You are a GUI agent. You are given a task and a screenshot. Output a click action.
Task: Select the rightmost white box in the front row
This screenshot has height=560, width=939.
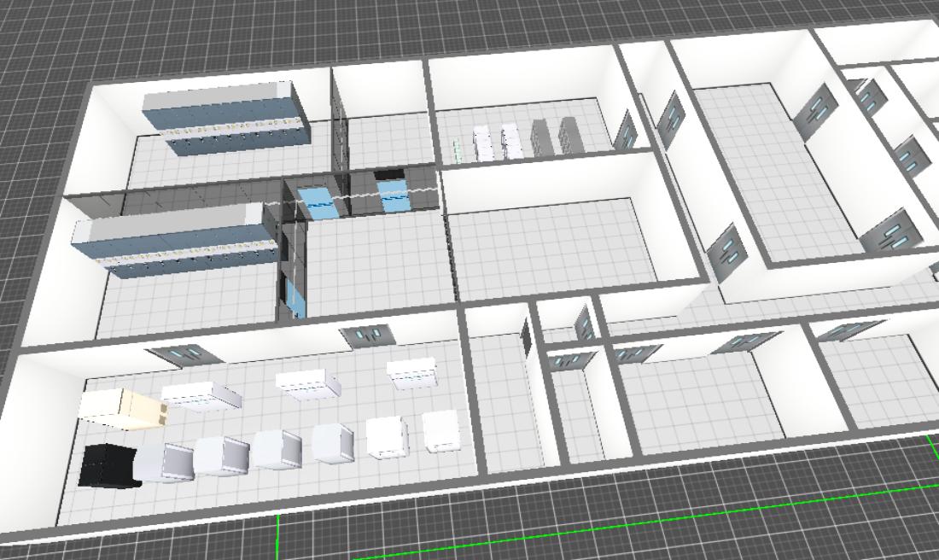click(x=441, y=431)
